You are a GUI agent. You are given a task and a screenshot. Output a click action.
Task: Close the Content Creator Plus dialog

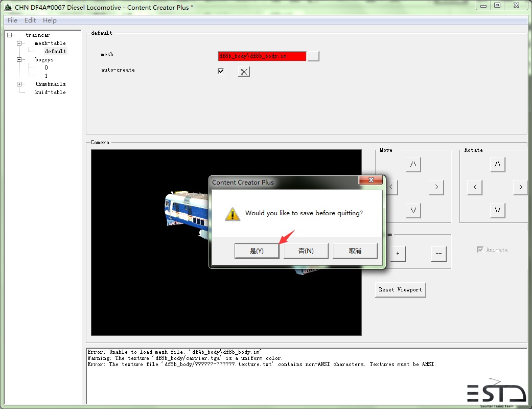coord(371,180)
